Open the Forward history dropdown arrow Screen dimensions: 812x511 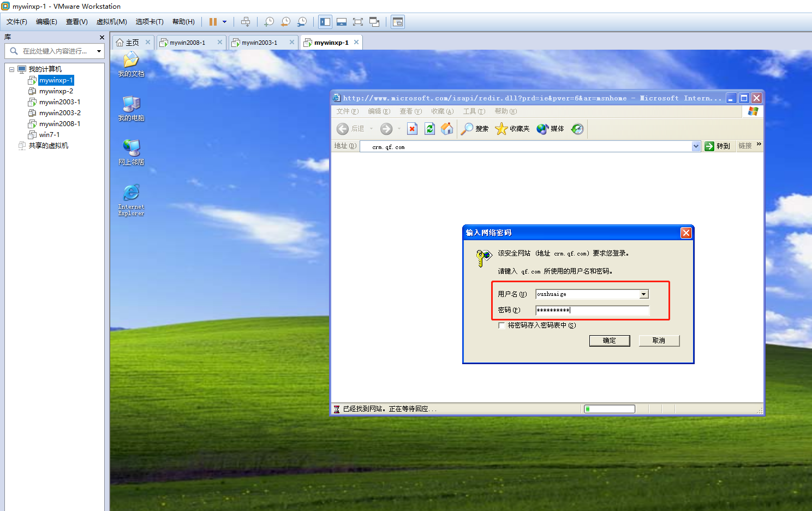[399, 129]
